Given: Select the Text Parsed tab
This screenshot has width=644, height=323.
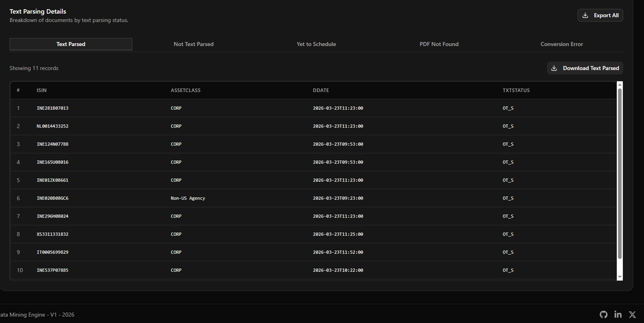Looking at the screenshot, I should (71, 44).
